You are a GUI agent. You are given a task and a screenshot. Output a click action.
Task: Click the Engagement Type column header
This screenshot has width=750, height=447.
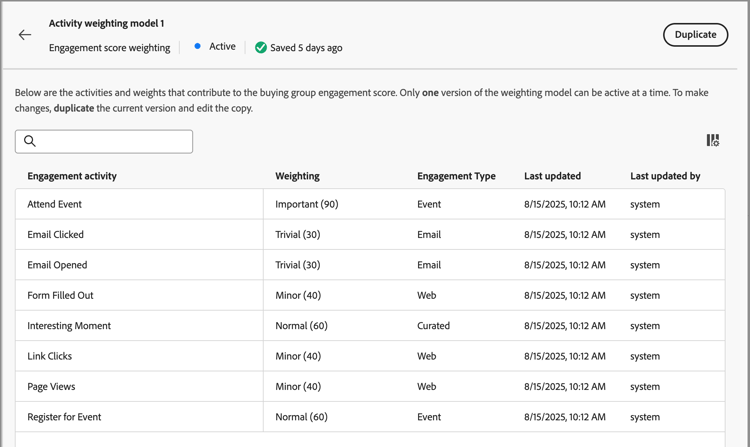(x=456, y=176)
